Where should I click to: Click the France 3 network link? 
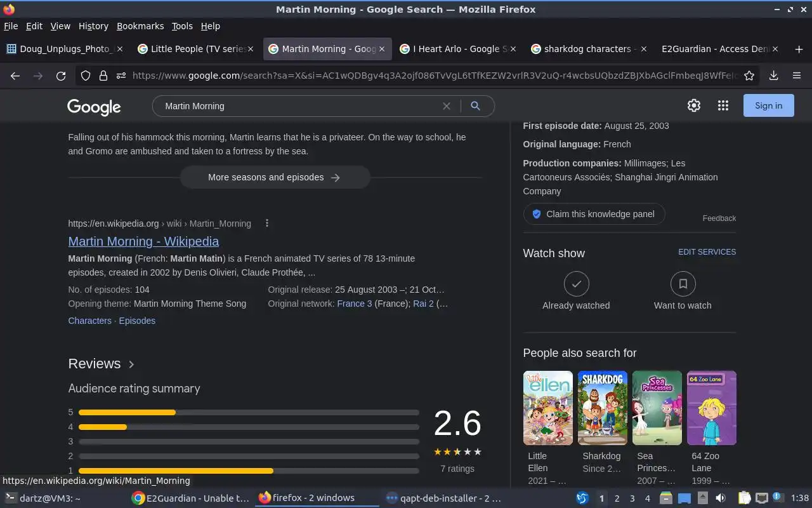coord(355,304)
